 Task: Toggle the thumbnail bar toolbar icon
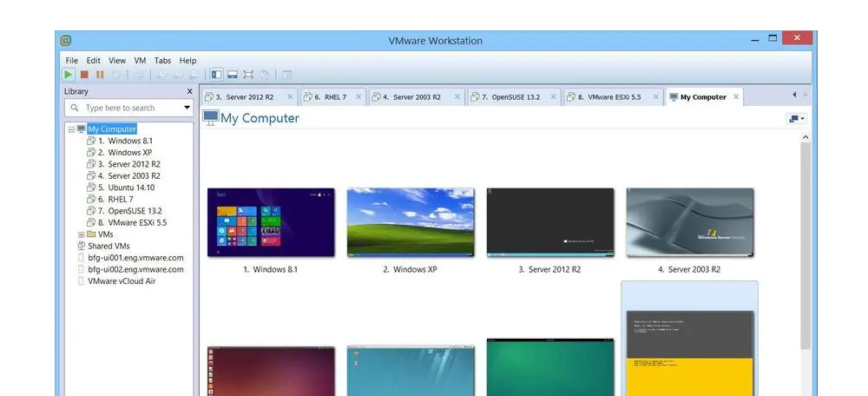(233, 76)
